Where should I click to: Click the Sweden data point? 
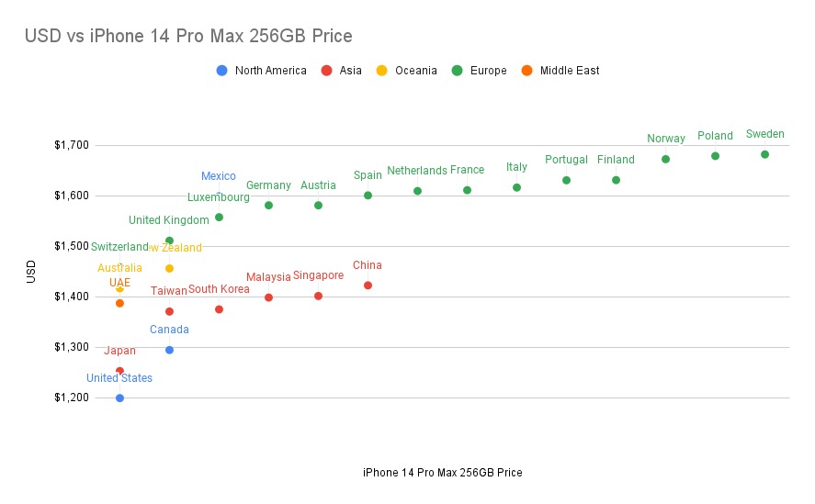pyautogui.click(x=764, y=154)
